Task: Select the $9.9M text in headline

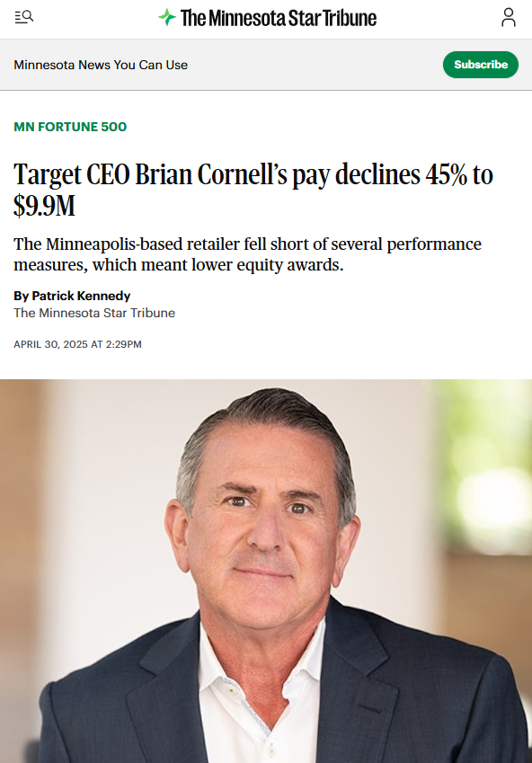Action: click(44, 206)
